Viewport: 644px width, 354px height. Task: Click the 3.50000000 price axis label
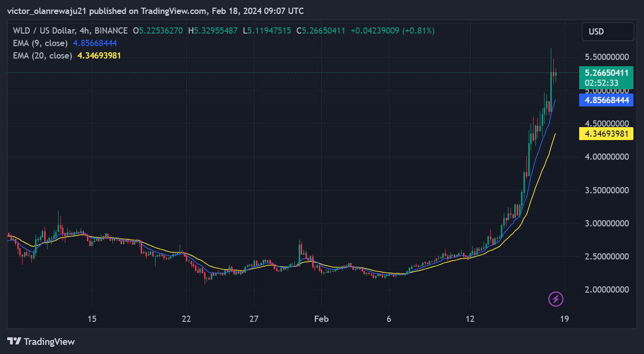tap(607, 190)
